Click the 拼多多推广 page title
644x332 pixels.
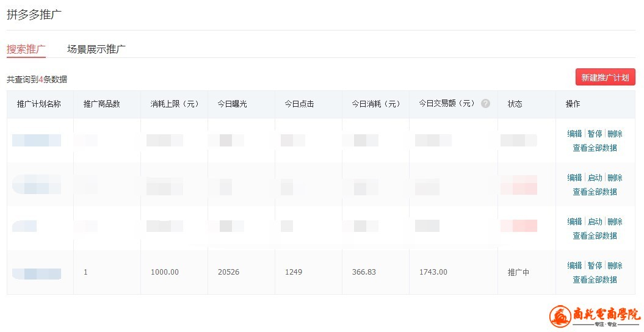click(34, 15)
